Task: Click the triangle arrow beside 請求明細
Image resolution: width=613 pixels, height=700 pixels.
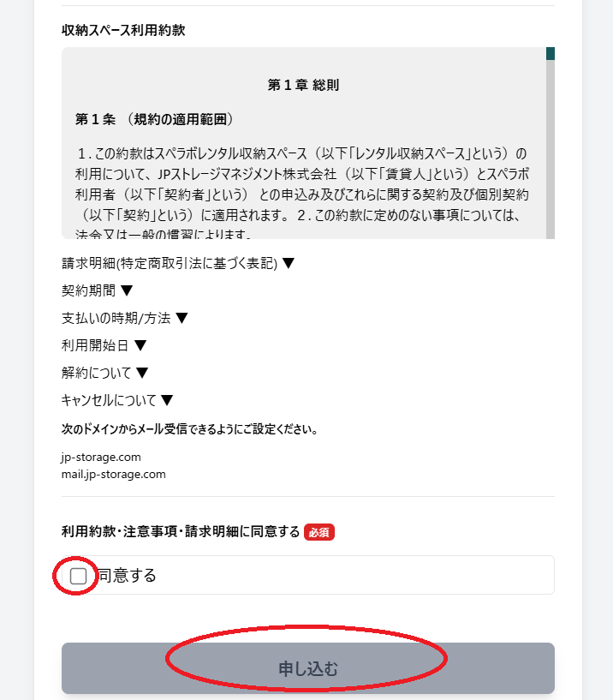Action: pos(289,263)
